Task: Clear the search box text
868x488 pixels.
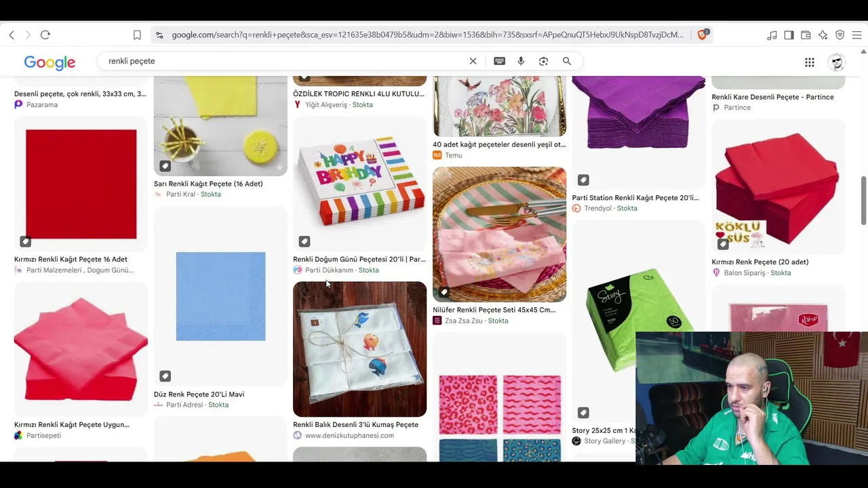Action: click(473, 61)
